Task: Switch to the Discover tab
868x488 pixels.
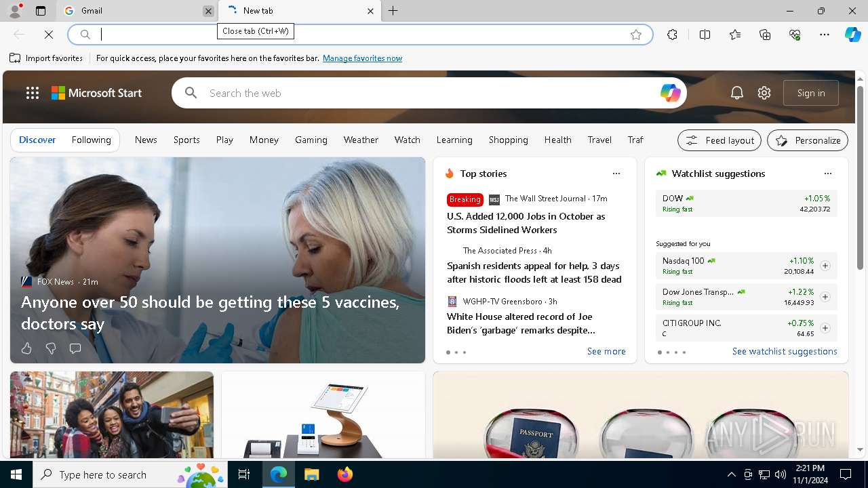Action: pyautogui.click(x=37, y=140)
